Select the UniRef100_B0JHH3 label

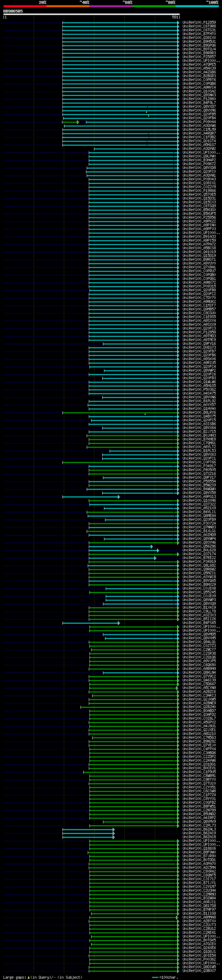199,436
